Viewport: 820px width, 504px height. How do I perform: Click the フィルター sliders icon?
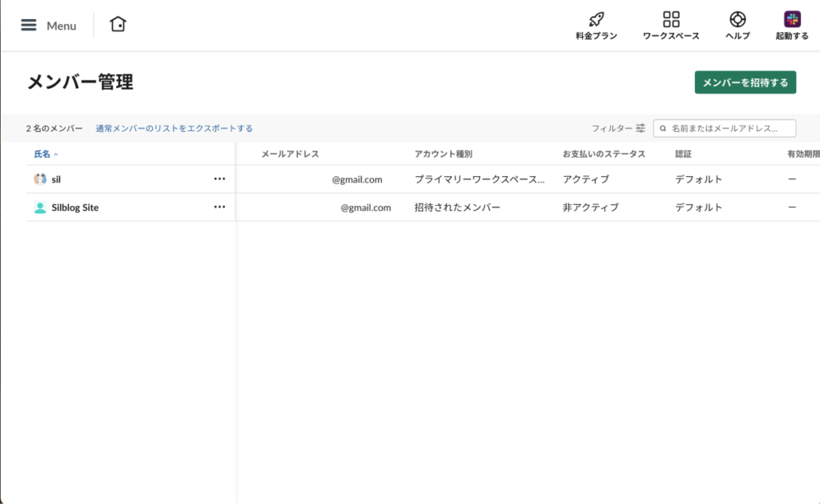click(641, 128)
